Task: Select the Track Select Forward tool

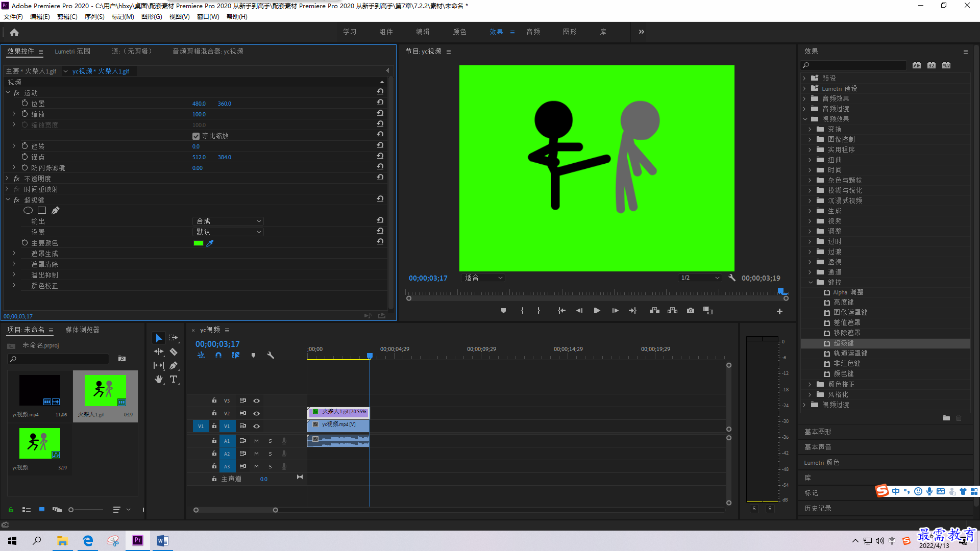Action: click(174, 338)
